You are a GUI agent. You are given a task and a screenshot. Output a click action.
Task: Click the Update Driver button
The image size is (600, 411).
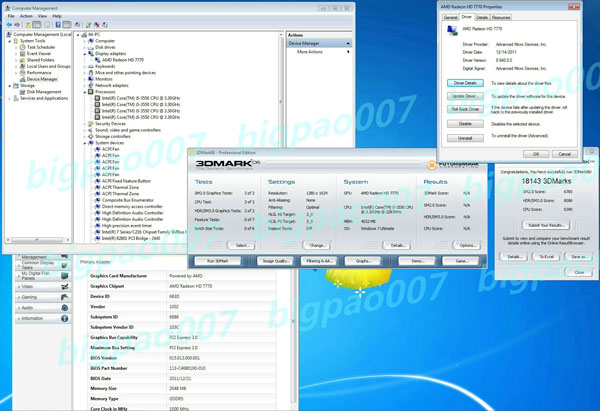(x=465, y=96)
